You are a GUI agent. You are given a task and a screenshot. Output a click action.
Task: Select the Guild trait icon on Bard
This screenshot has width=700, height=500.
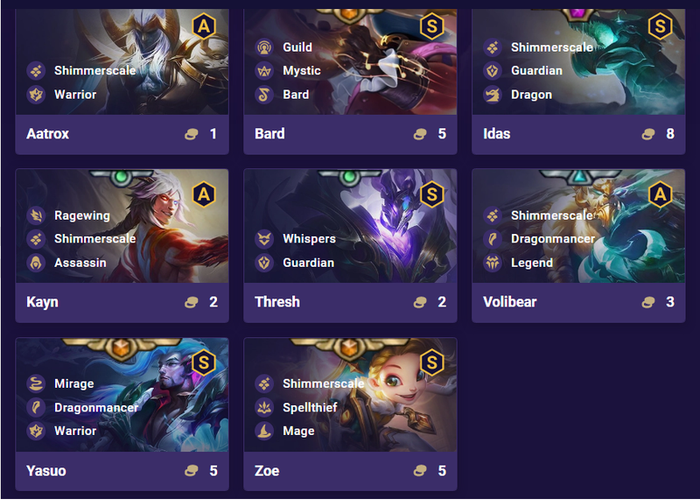pos(264,47)
